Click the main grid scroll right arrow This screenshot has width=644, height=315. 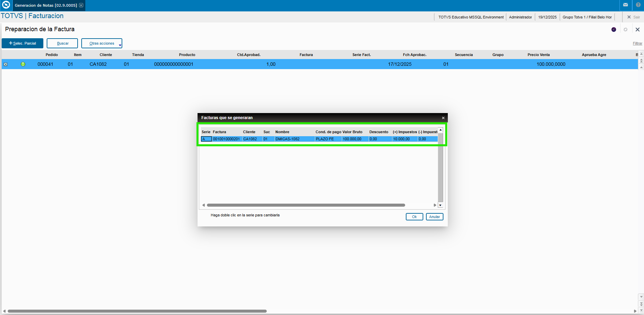coord(635,311)
